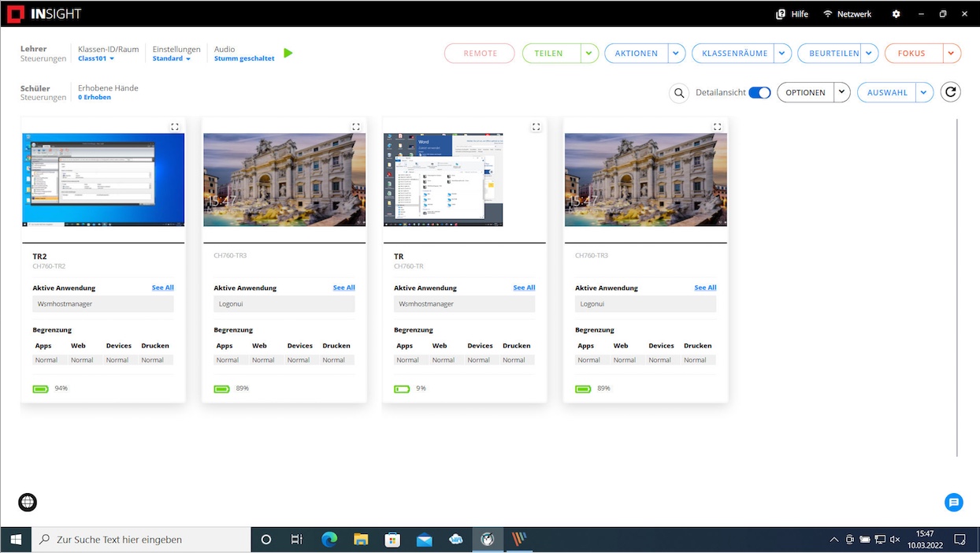Expand TR2 student screen fullscreen icon
This screenshot has width=980, height=553.
click(x=175, y=127)
